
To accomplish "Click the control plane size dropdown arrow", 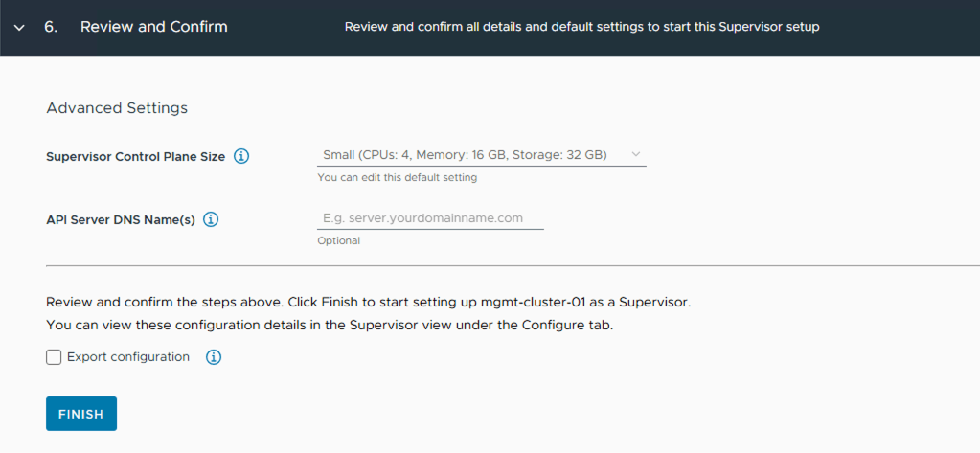I will [635, 154].
